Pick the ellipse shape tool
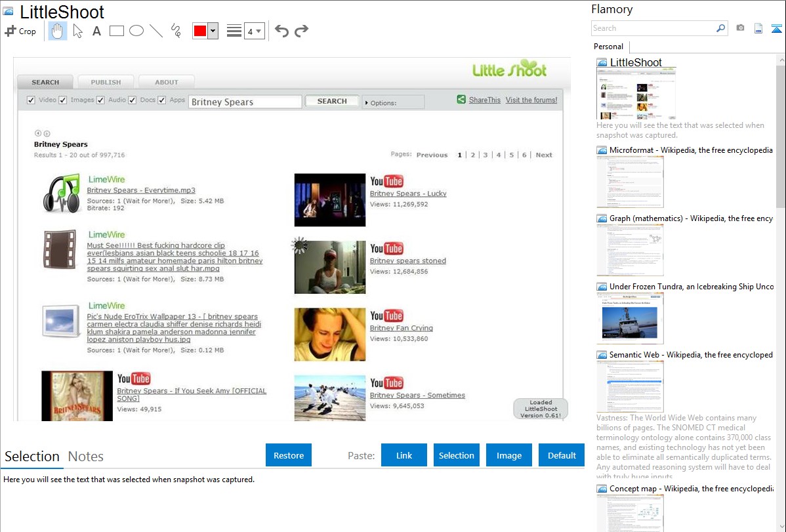786x532 pixels. pos(136,31)
